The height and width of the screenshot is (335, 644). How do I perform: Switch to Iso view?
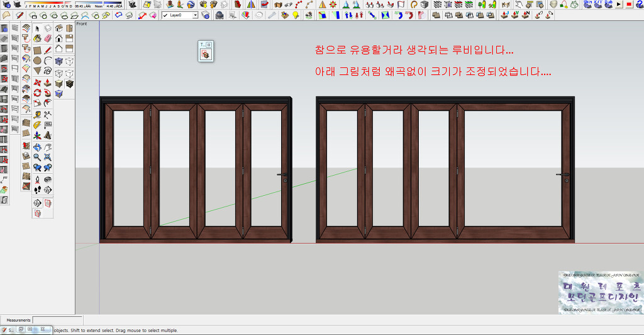(x=58, y=28)
